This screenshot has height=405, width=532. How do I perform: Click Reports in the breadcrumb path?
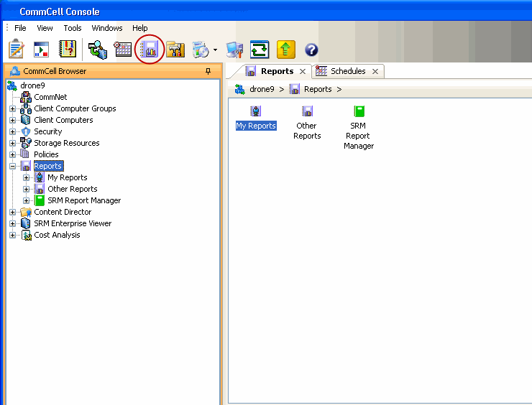click(318, 90)
